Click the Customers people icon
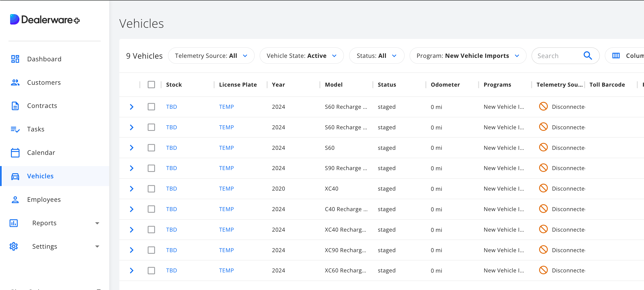This screenshot has height=290, width=644. (x=15, y=82)
